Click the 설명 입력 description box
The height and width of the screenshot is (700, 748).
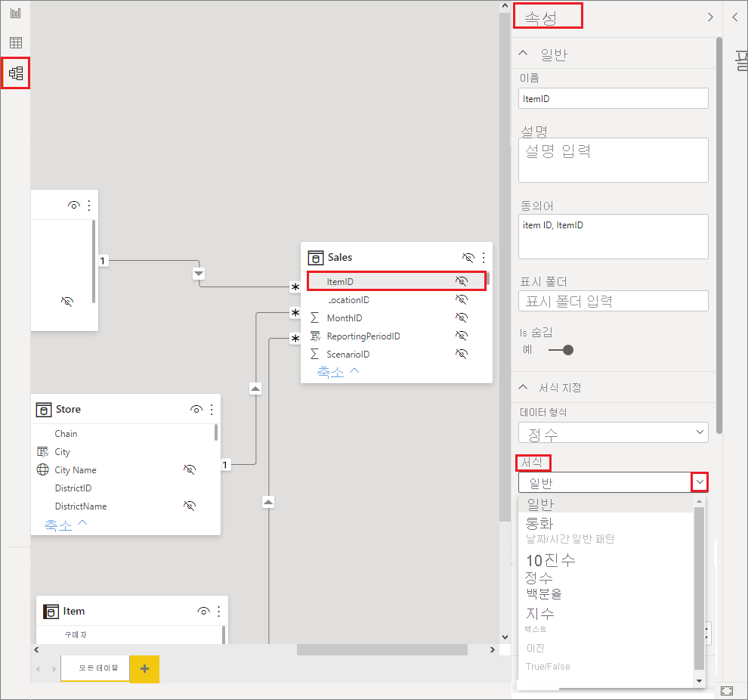[x=614, y=160]
